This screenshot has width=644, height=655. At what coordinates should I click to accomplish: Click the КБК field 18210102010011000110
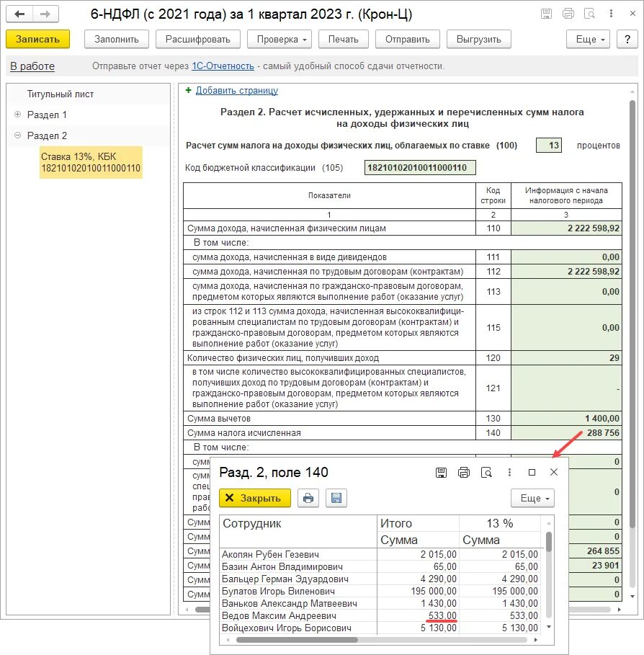click(x=420, y=167)
